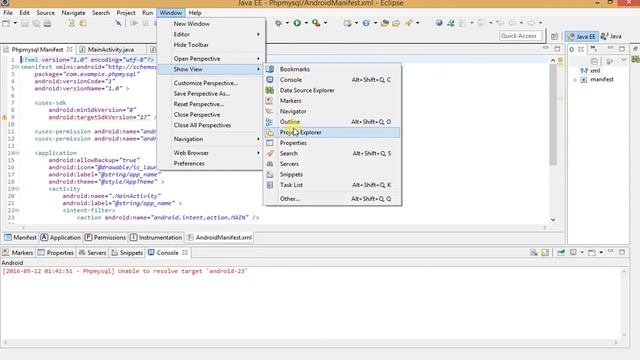Click Reset Perspective... in Window menu
640x360 pixels.
pyautogui.click(x=211, y=104)
